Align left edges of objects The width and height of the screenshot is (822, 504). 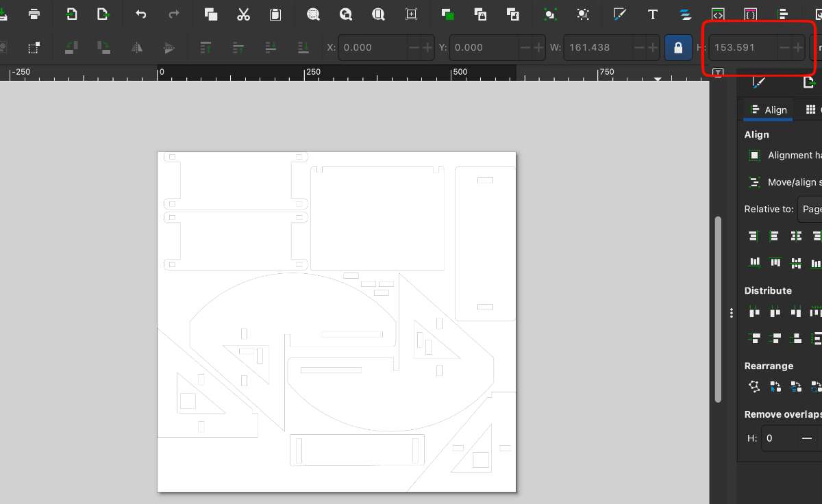tap(775, 236)
